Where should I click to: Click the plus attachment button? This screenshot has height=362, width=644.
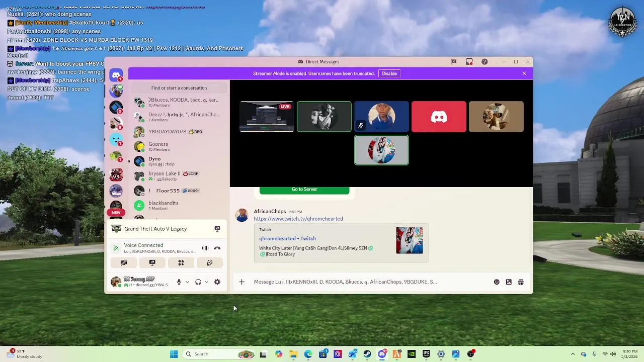click(x=242, y=282)
